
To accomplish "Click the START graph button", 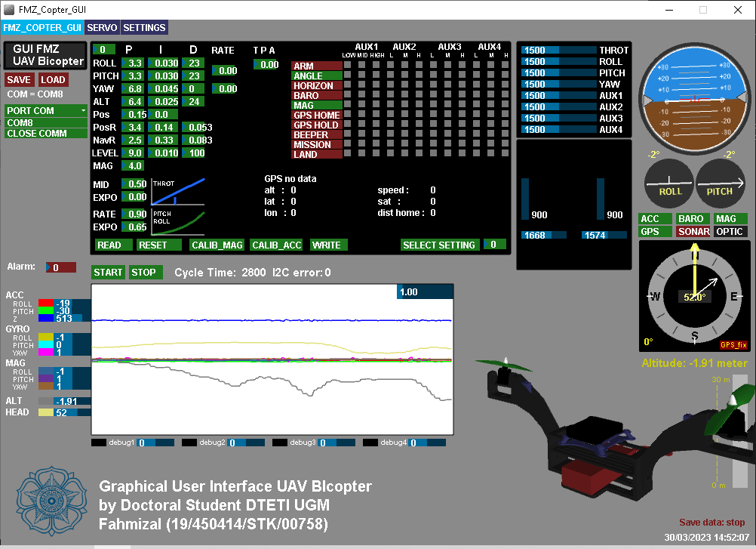I will [x=108, y=273].
